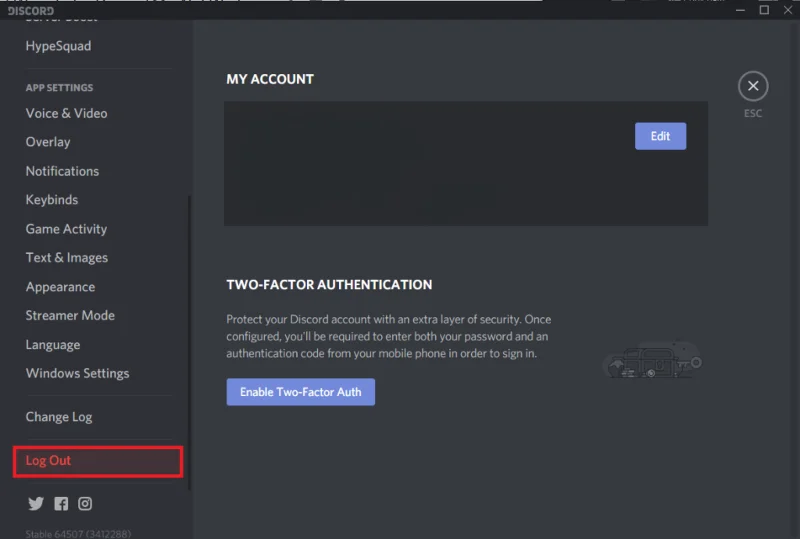Open Keybinds settings
The width and height of the screenshot is (800, 539).
(52, 200)
